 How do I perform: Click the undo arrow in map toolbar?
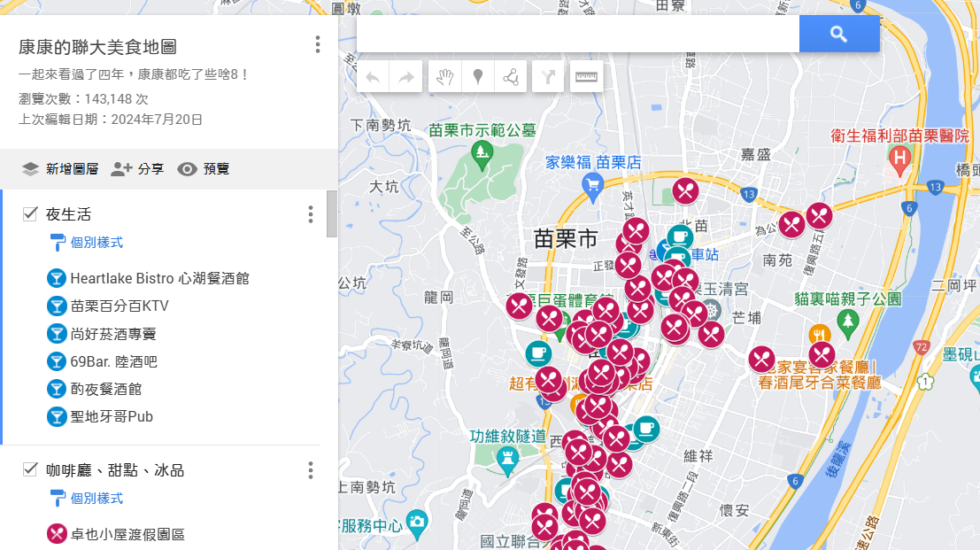(373, 77)
